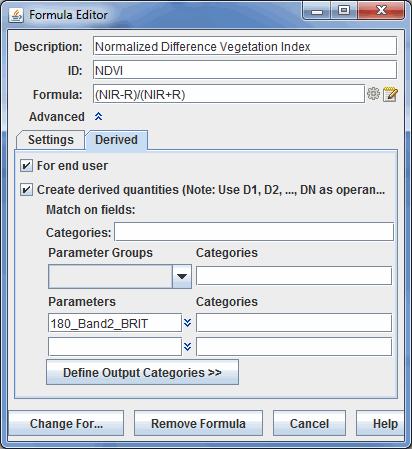Select the Derived tab
This screenshot has height=449, width=412.
click(x=116, y=140)
